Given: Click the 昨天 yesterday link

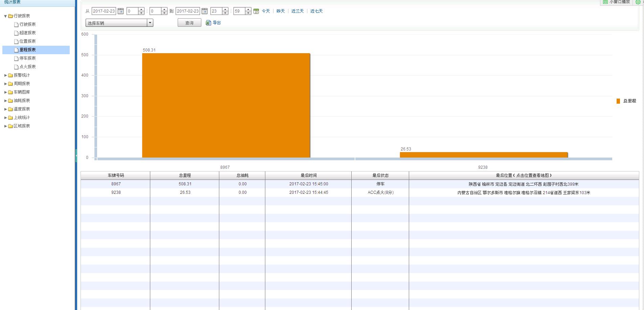Looking at the screenshot, I should tap(280, 11).
